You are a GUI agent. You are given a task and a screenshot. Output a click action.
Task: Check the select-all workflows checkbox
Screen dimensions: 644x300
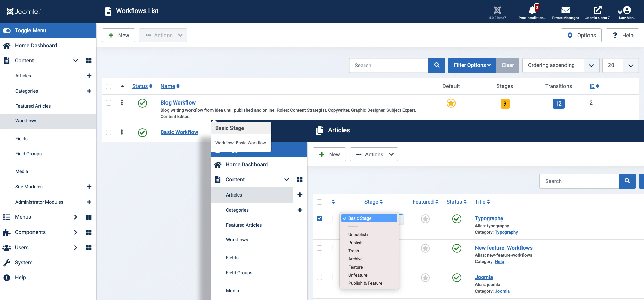[x=109, y=86]
